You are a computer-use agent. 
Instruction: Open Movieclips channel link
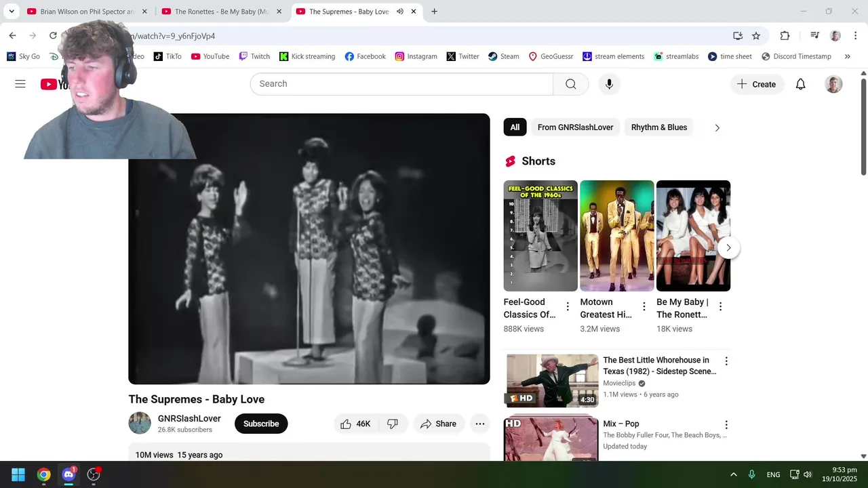tap(619, 383)
